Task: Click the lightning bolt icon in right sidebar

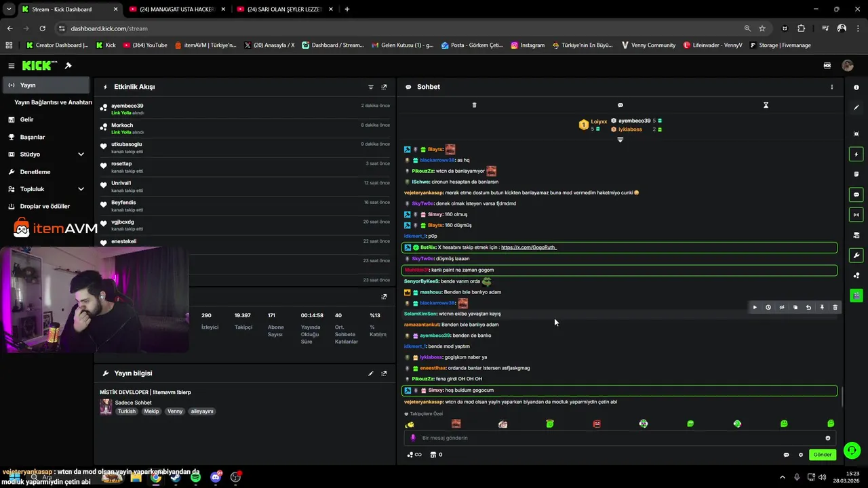Action: (856, 155)
